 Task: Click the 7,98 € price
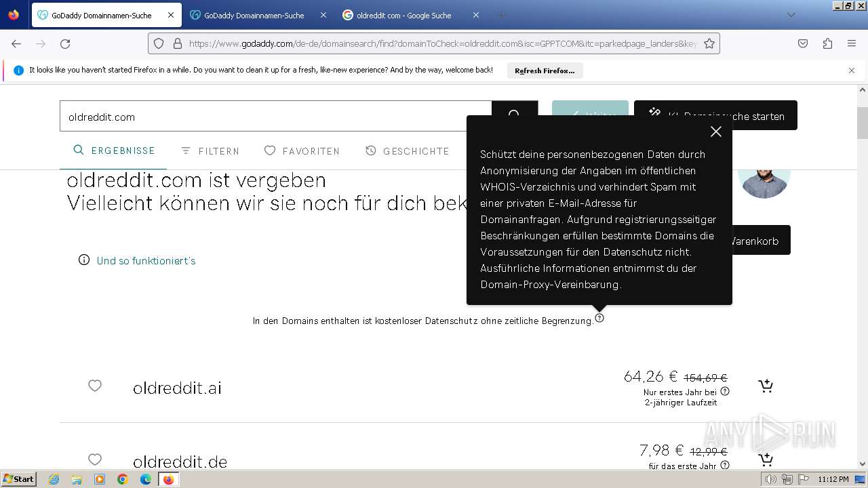click(661, 450)
